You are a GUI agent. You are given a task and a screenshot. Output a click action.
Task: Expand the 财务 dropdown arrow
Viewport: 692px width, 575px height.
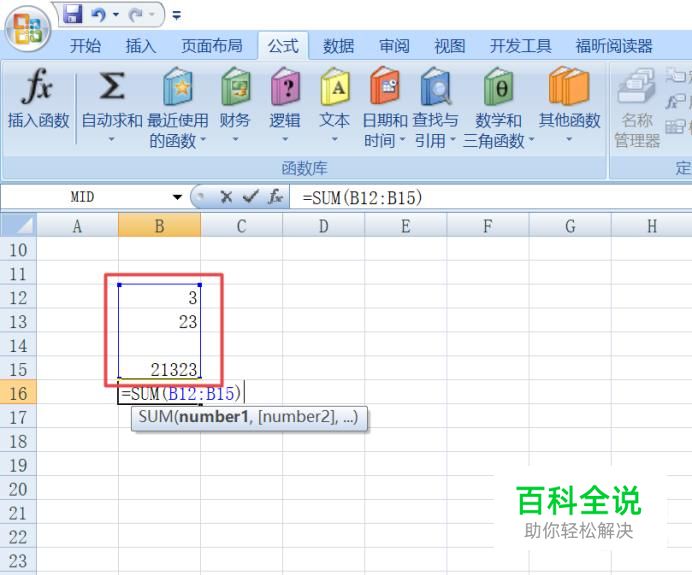[235, 140]
